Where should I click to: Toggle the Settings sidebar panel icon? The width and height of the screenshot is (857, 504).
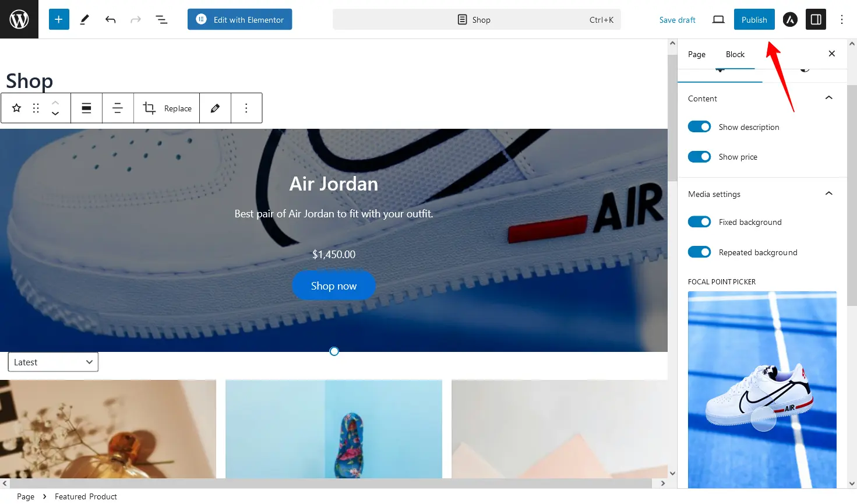click(816, 19)
